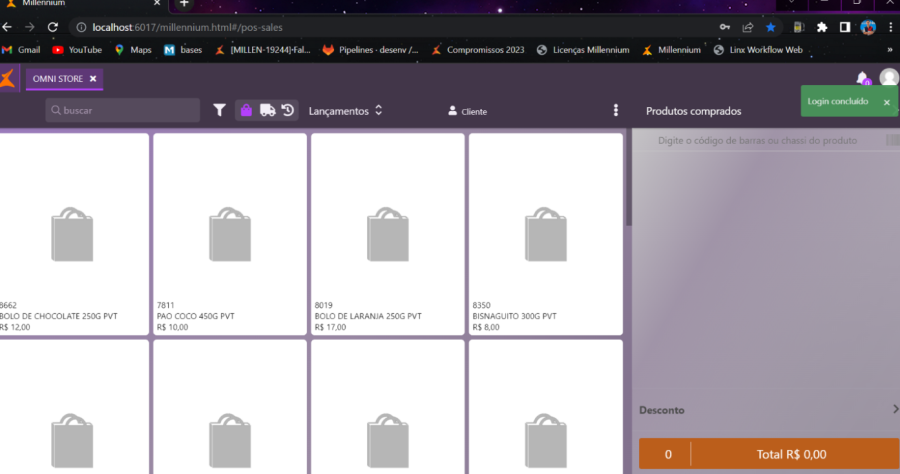Screen dimensions: 900x474
Task: Open the notifications bell
Action: tap(863, 79)
